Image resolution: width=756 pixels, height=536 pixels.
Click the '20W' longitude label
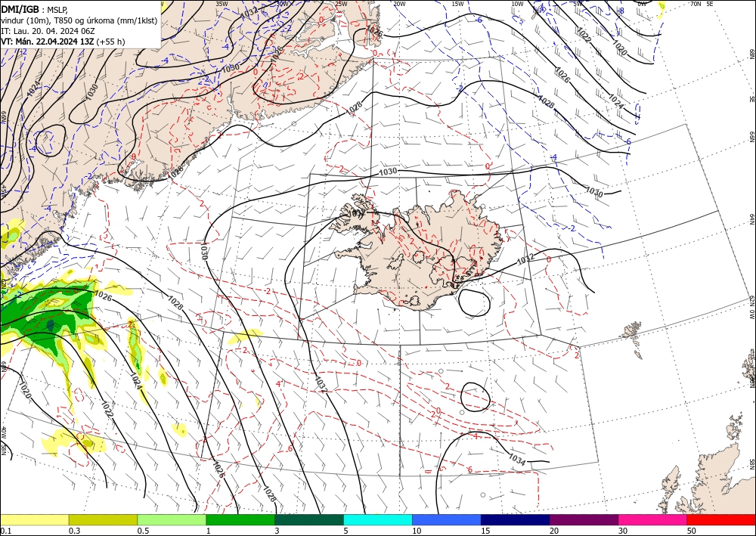pyautogui.click(x=399, y=4)
